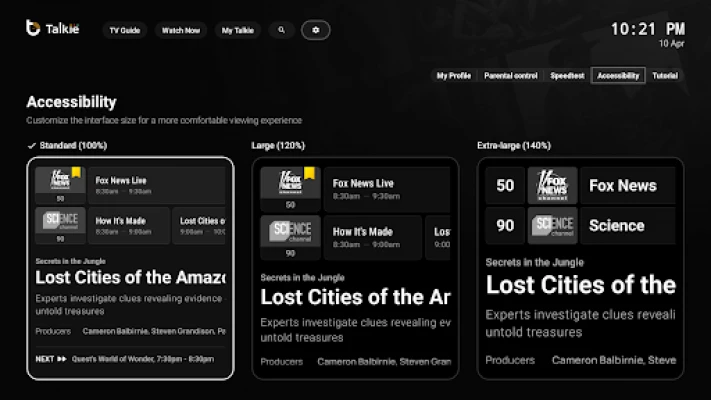
Task: Click the yellow bookmark in Large preview
Action: [310, 174]
